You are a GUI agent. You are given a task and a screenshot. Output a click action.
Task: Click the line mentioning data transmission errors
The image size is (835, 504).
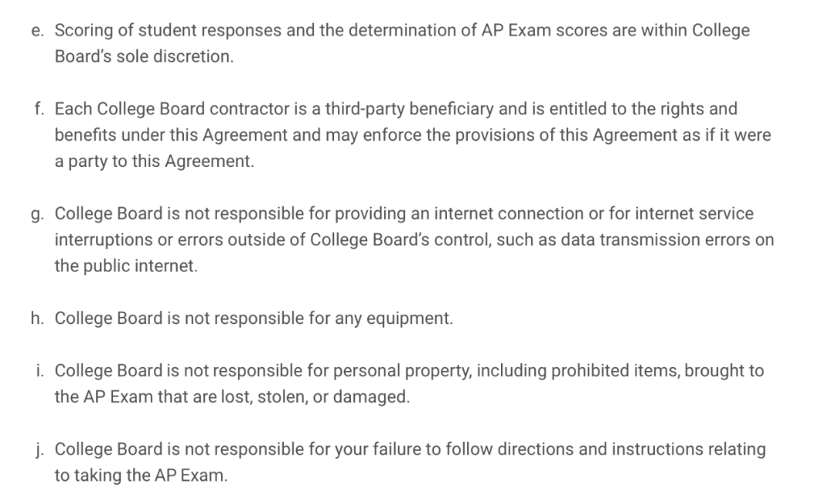(x=414, y=240)
